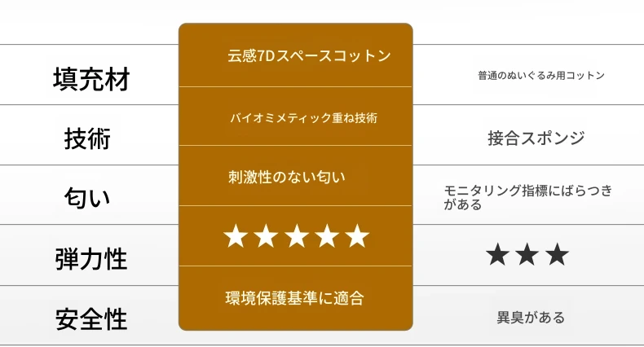Click the 異臭がある text
This screenshot has height=347, width=644.
click(x=531, y=318)
